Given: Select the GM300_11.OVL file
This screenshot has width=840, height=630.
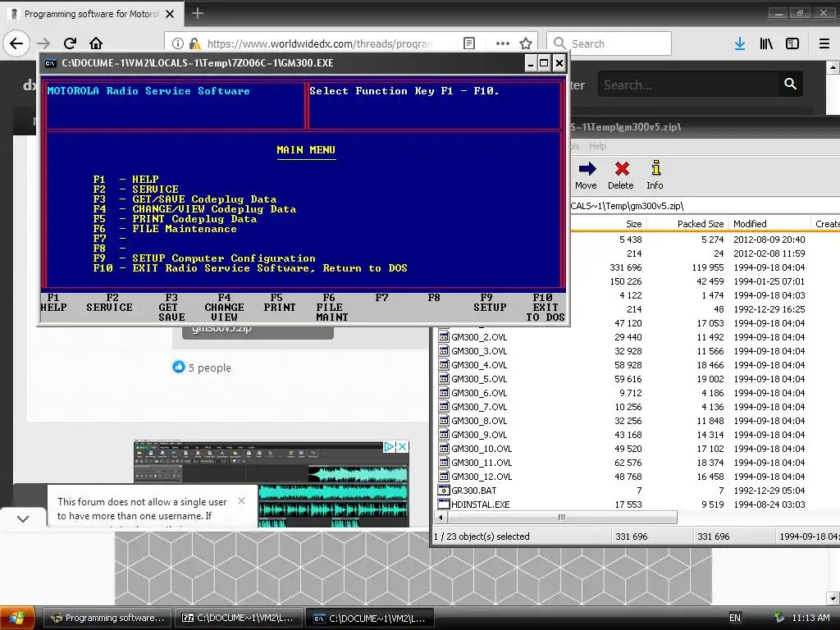Looking at the screenshot, I should (476, 463).
